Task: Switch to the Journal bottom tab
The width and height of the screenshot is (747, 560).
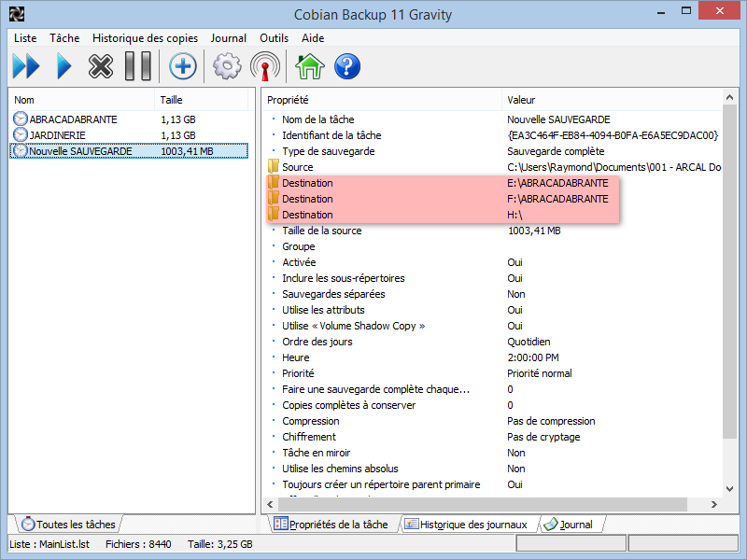Action: (571, 525)
